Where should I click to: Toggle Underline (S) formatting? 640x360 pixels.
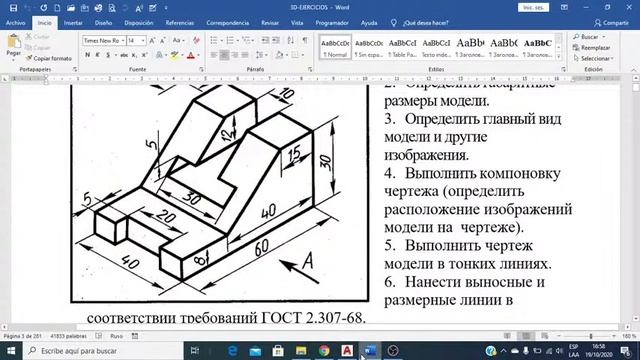click(108, 55)
